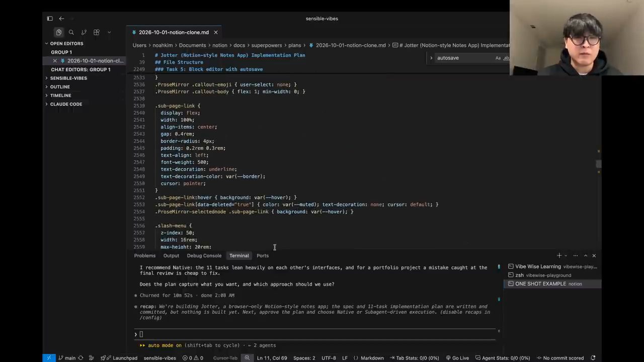The width and height of the screenshot is (644, 362).
Task: Switch to the Problems panel tab
Action: pos(144,255)
